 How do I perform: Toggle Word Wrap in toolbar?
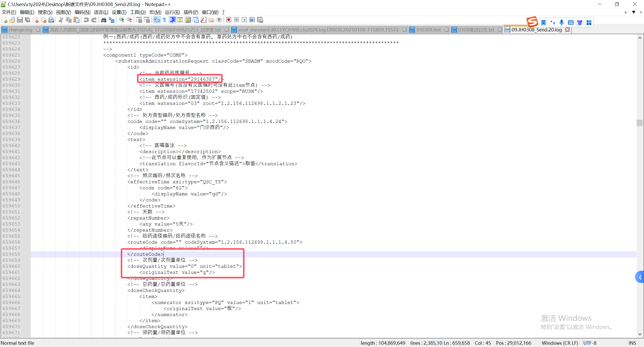[x=157, y=20]
